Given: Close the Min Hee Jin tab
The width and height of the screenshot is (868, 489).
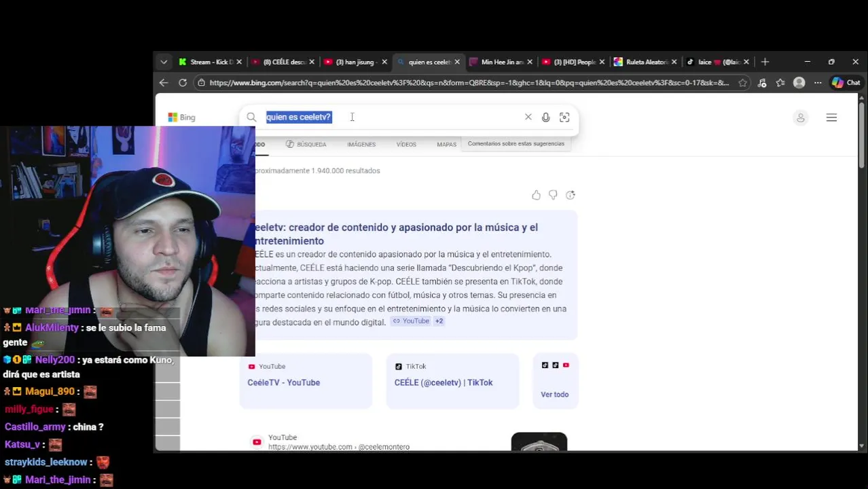Looking at the screenshot, I should click(530, 62).
